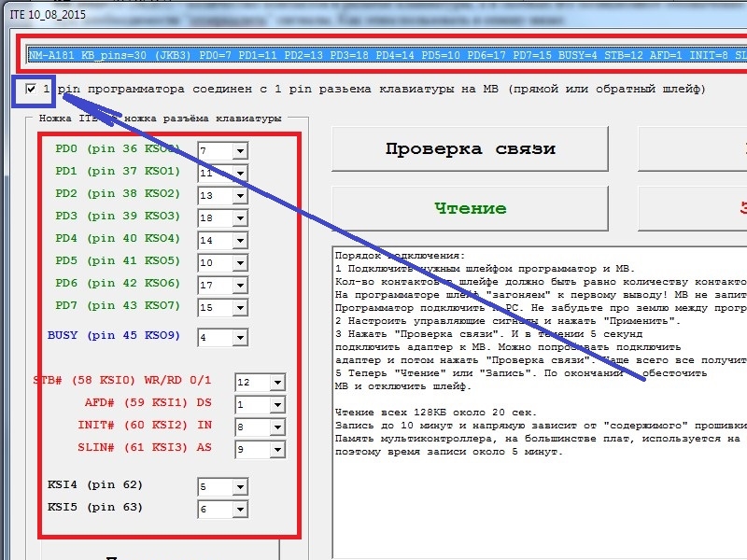The image size is (747, 560).
Task: Click the SLIN# (61 KSI3) AS label
Action: pyautogui.click(x=145, y=447)
